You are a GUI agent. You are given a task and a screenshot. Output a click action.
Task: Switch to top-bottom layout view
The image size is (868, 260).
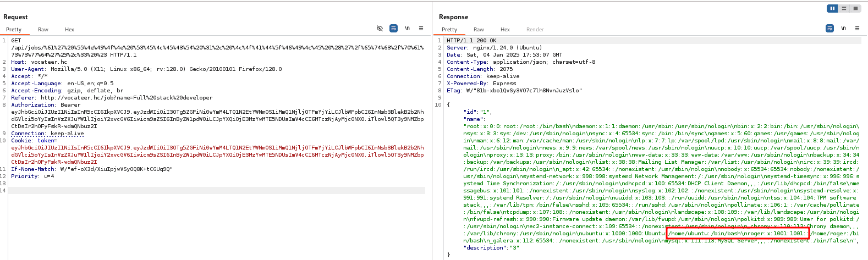(x=844, y=8)
